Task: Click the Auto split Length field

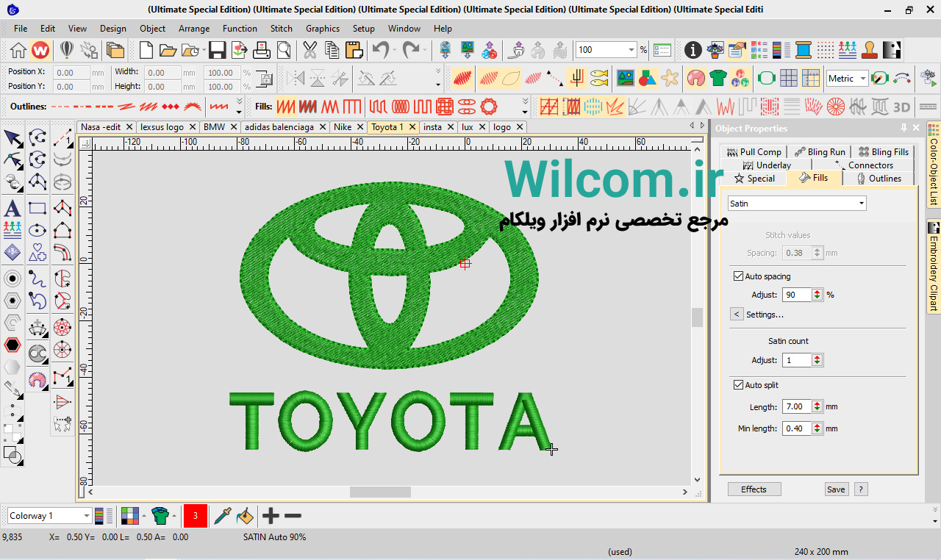Action: tap(797, 406)
